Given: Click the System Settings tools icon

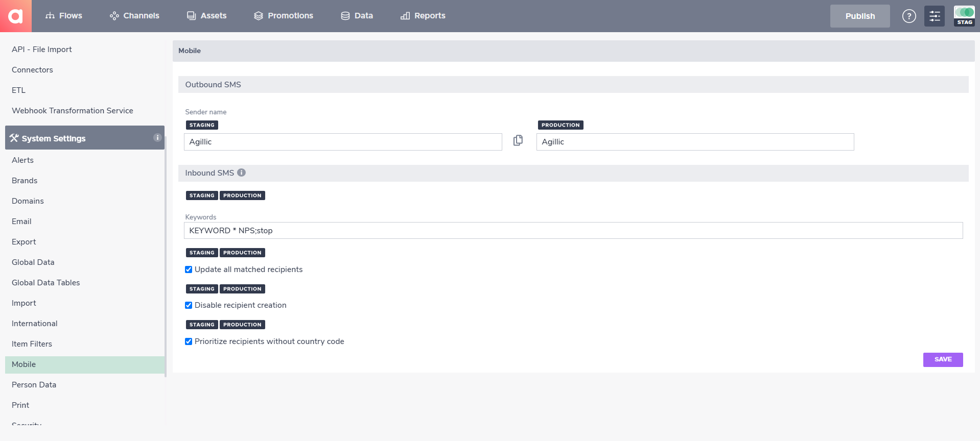Looking at the screenshot, I should click(14, 138).
